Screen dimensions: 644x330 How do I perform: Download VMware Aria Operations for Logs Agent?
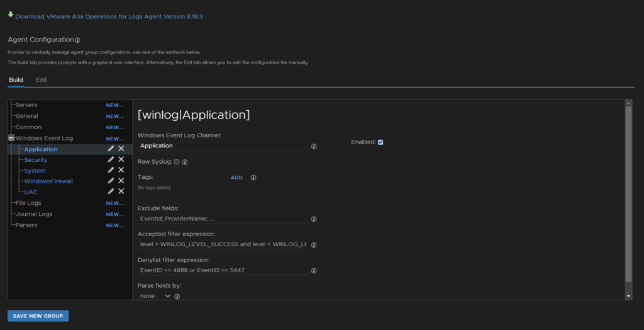pos(109,17)
